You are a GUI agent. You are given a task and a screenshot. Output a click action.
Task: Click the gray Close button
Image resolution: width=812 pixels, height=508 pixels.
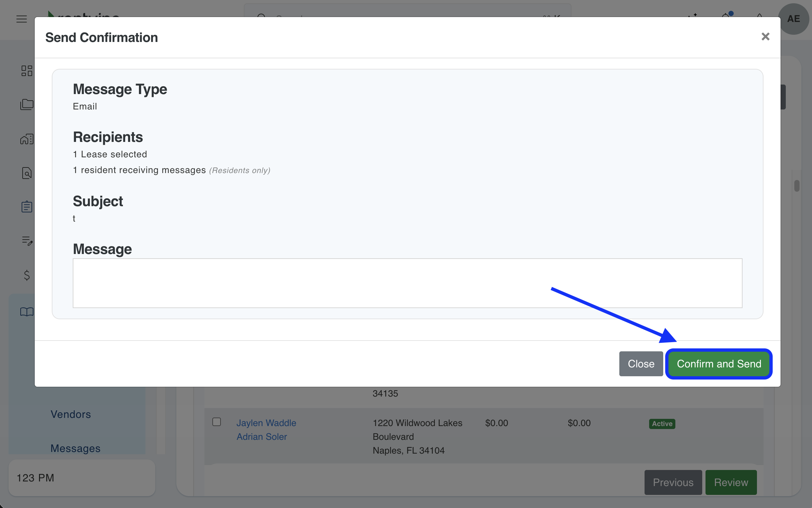[641, 364]
